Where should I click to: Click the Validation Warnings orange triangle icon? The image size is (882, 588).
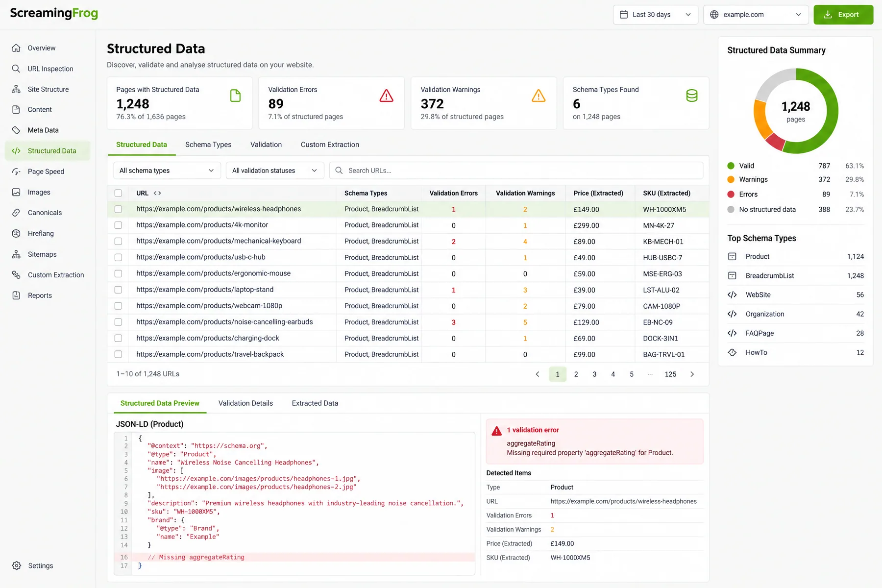[539, 96]
